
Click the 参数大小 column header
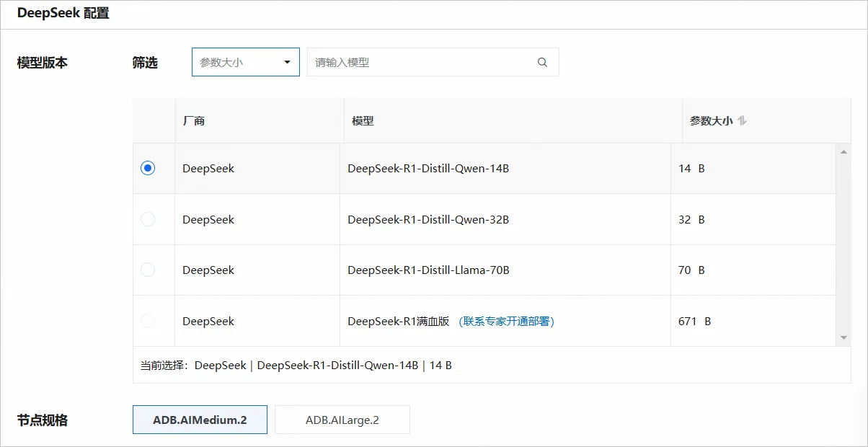pos(711,121)
